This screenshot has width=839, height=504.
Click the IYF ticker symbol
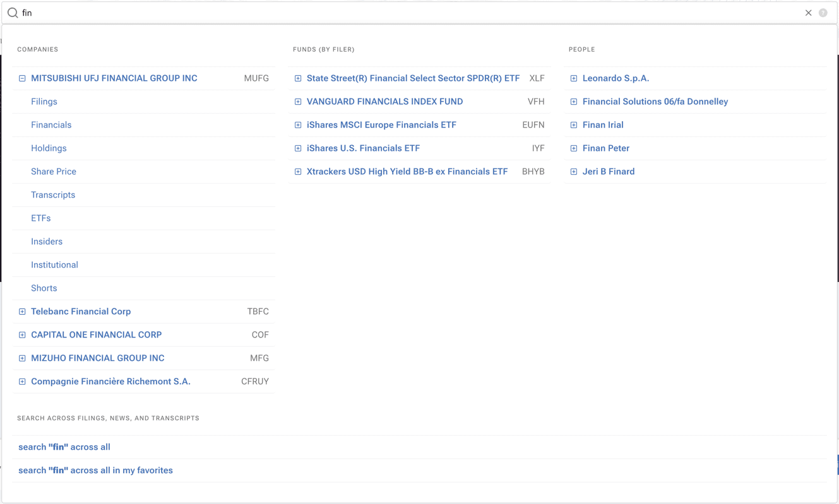click(538, 148)
